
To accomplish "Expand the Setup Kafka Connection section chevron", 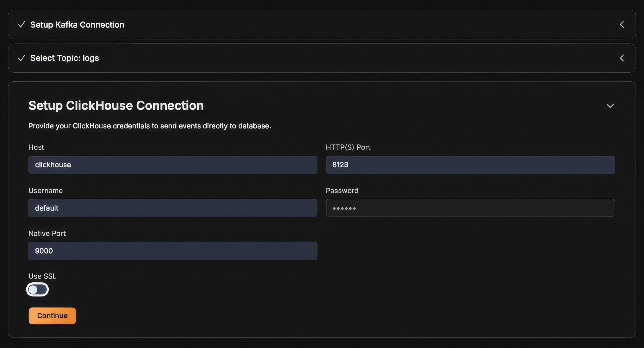I will 622,24.
